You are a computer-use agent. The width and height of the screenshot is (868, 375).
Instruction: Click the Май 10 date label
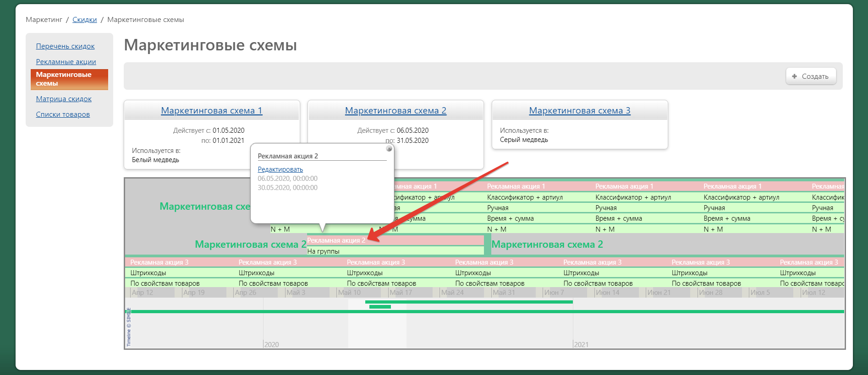pos(349,293)
